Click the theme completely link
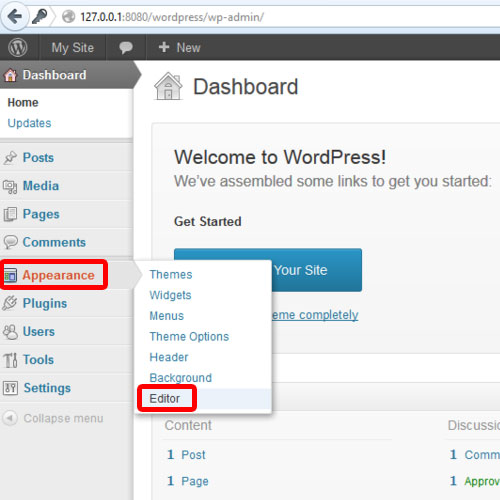Viewport: 500px width, 500px height. coord(315,315)
